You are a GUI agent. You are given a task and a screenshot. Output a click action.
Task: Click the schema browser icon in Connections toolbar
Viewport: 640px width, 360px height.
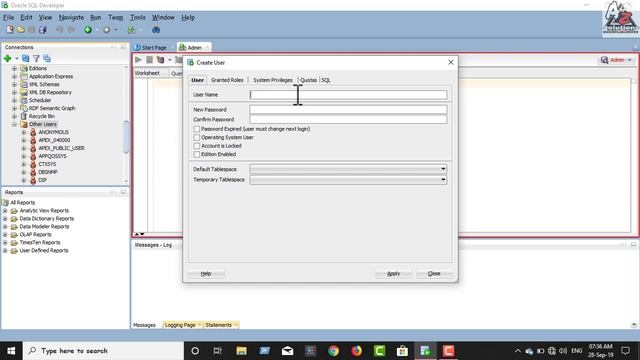click(x=47, y=58)
